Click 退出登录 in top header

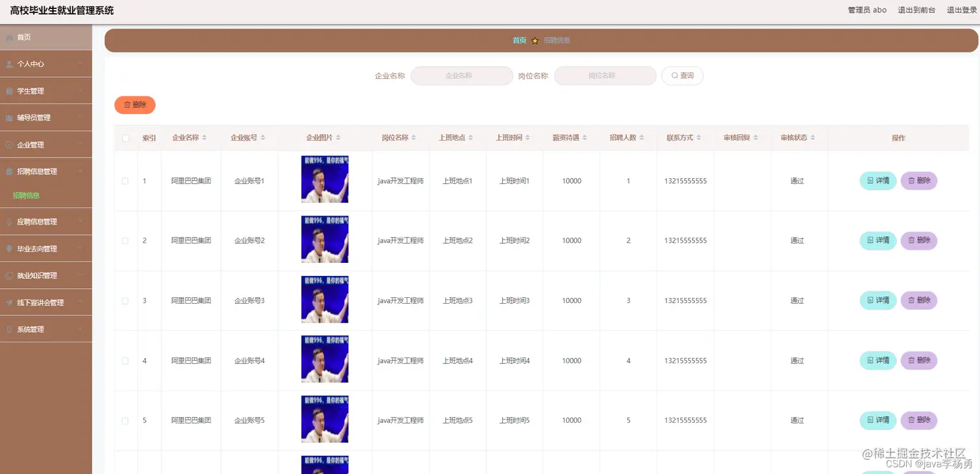pyautogui.click(x=962, y=10)
